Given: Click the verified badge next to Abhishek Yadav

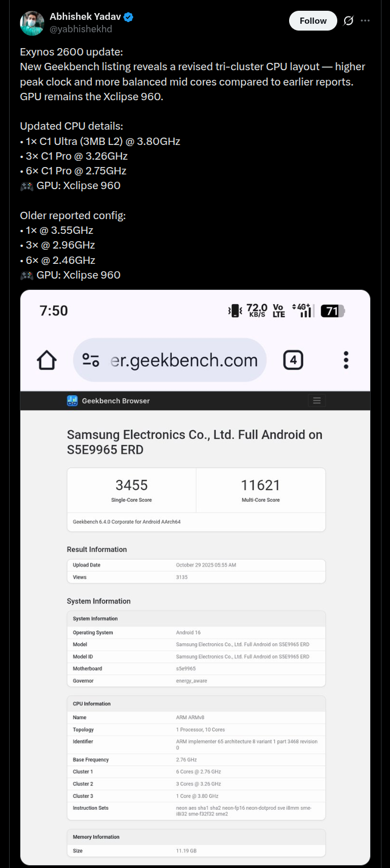Looking at the screenshot, I should 128,16.
